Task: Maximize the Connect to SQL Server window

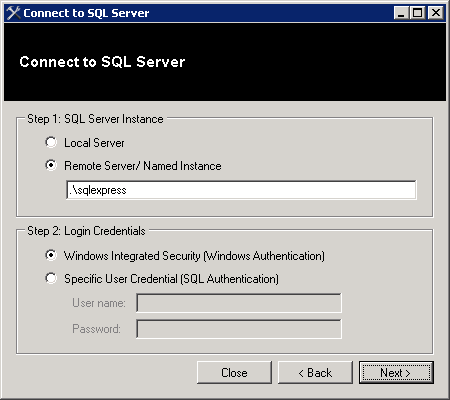Action: [x=417, y=13]
